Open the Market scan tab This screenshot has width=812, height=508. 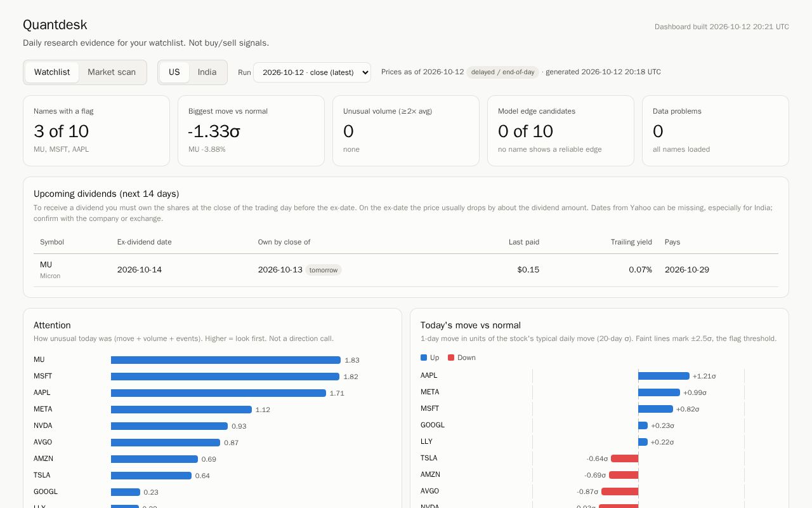[112, 72]
